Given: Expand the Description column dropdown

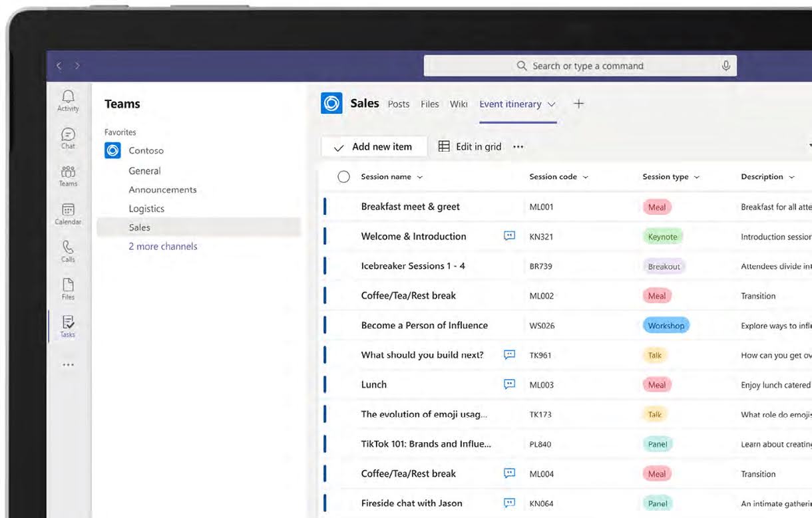Looking at the screenshot, I should click(x=791, y=178).
